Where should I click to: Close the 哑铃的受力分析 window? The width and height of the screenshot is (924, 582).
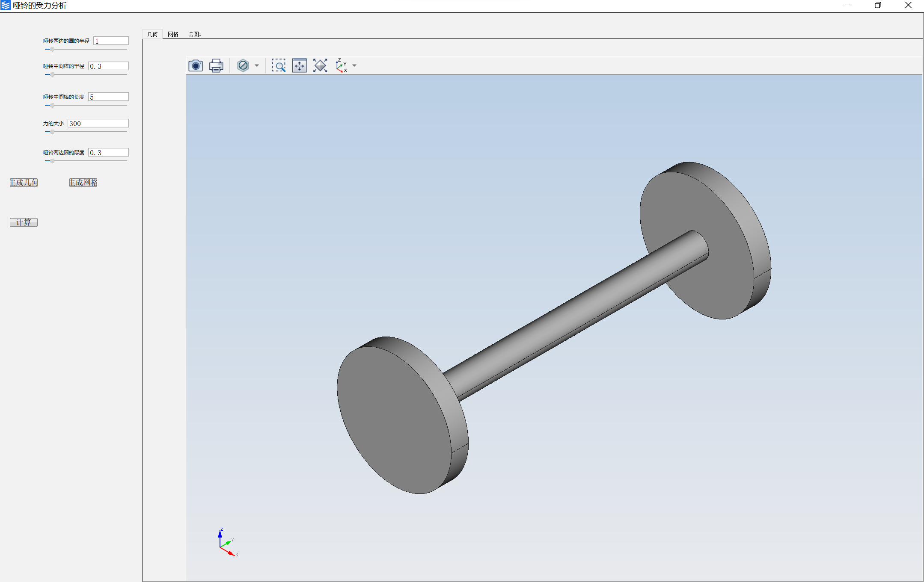[x=908, y=5]
